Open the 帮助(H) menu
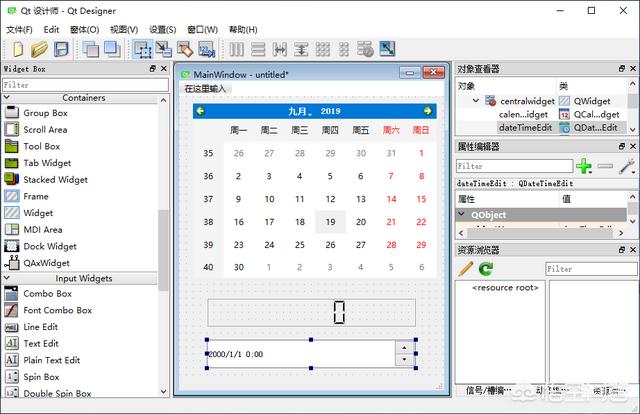The image size is (640, 414). [x=243, y=30]
